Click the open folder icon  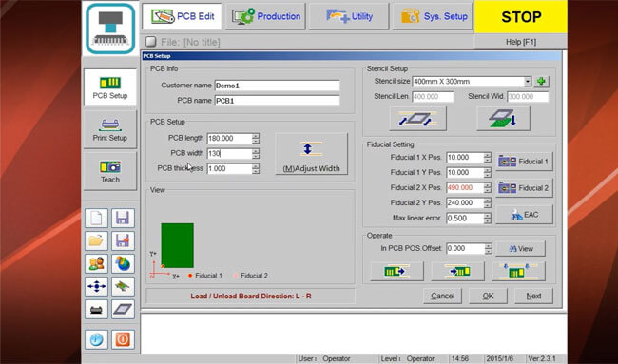point(97,240)
